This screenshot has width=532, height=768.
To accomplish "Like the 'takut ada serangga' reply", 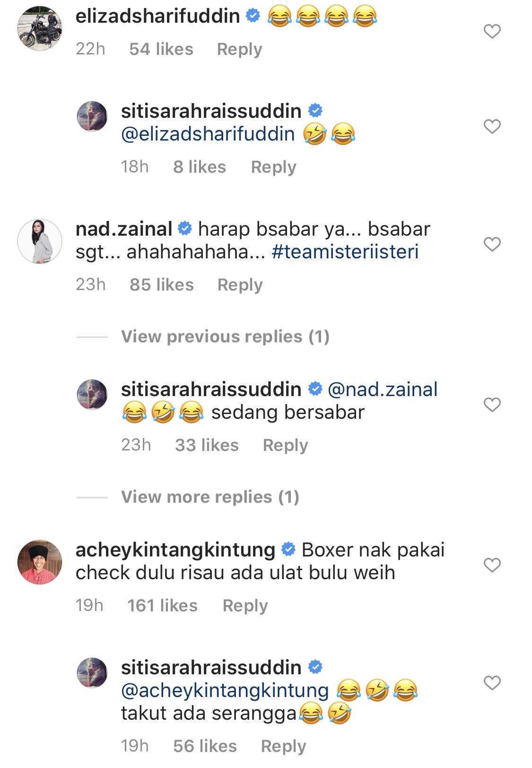I will coord(492,683).
